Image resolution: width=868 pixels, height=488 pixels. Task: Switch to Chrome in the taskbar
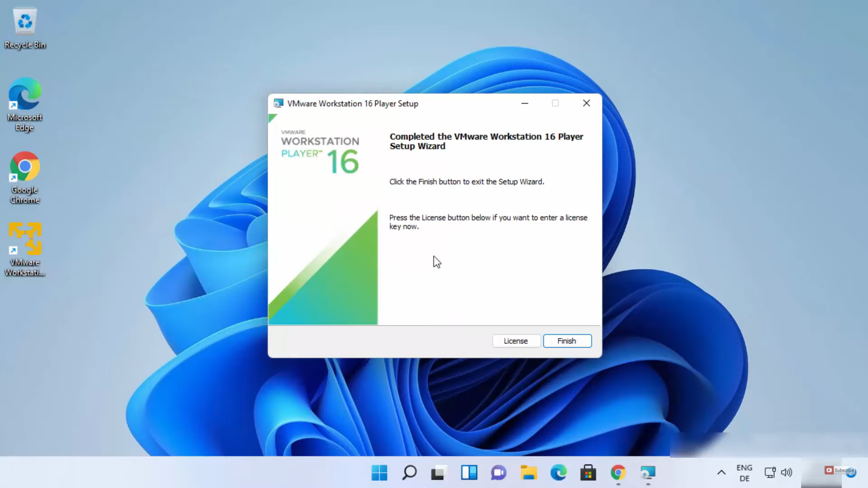(618, 473)
